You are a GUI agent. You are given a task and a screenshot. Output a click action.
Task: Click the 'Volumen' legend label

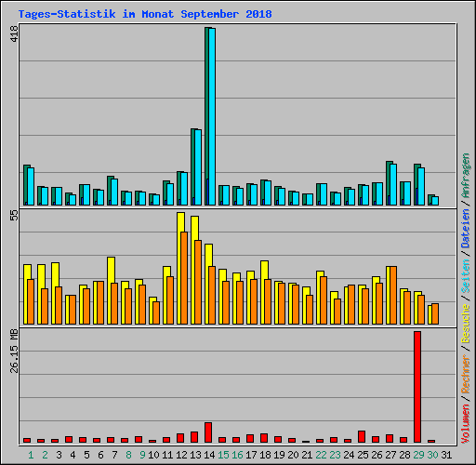point(466,424)
